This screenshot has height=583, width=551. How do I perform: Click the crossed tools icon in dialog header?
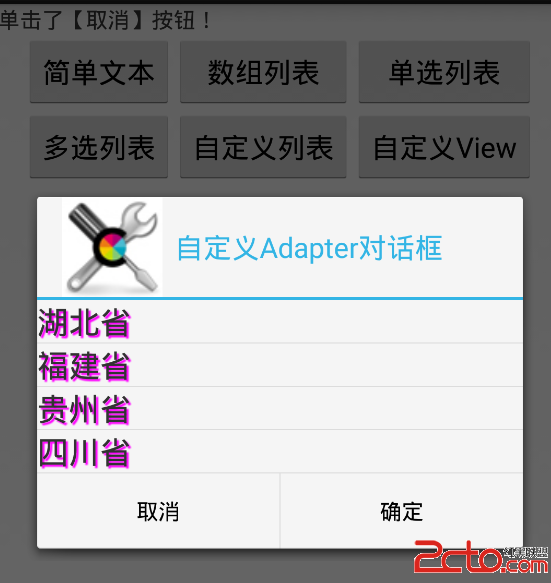(x=112, y=247)
